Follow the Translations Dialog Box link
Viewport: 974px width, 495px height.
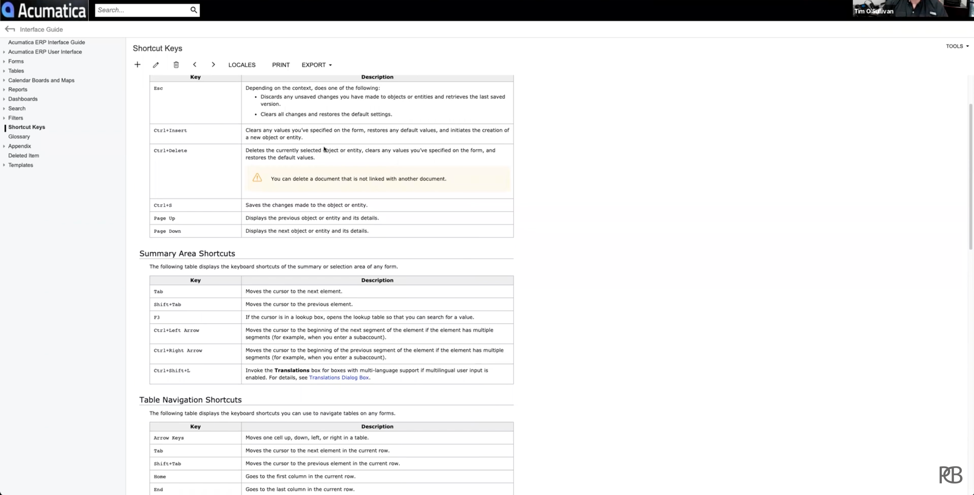click(339, 378)
